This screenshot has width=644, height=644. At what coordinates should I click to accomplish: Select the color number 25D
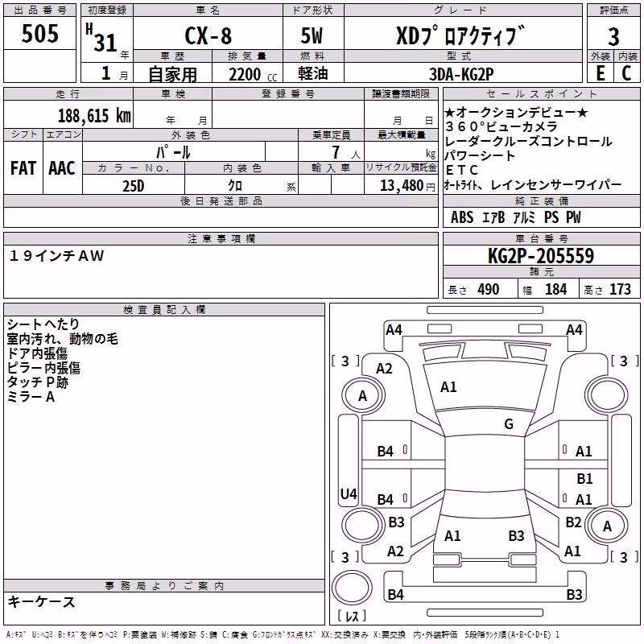click(x=134, y=186)
